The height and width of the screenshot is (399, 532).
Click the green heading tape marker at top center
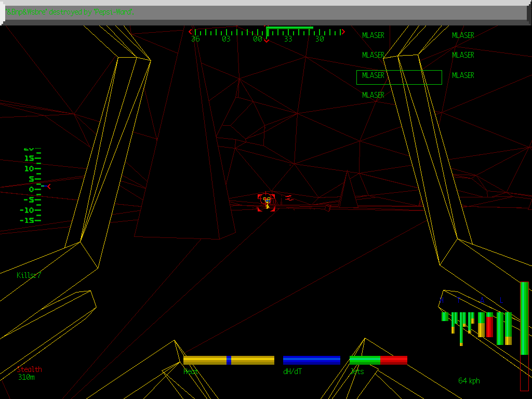tap(289, 27)
